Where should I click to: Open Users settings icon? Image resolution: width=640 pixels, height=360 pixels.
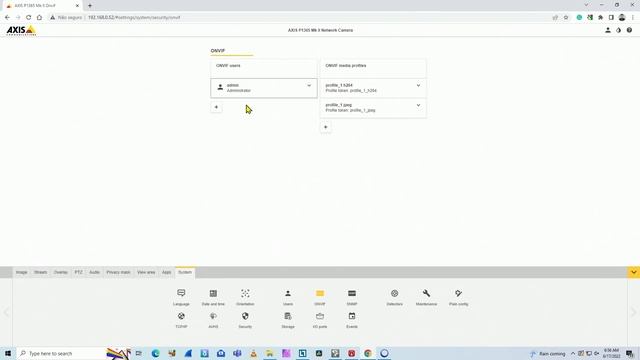(288, 297)
